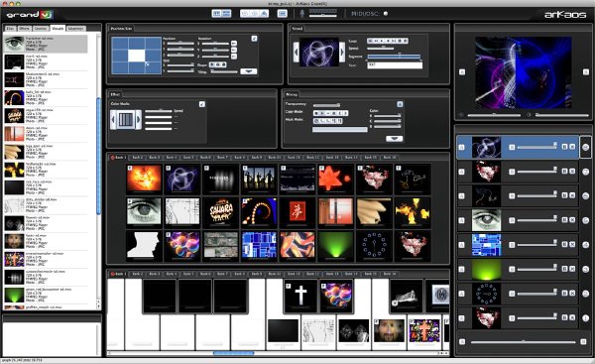Click the microphone icon in the top toolbar
This screenshot has height=364, width=595.
click(x=302, y=14)
